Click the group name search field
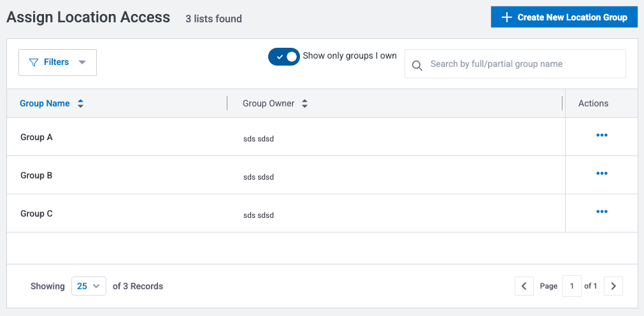 522,64
